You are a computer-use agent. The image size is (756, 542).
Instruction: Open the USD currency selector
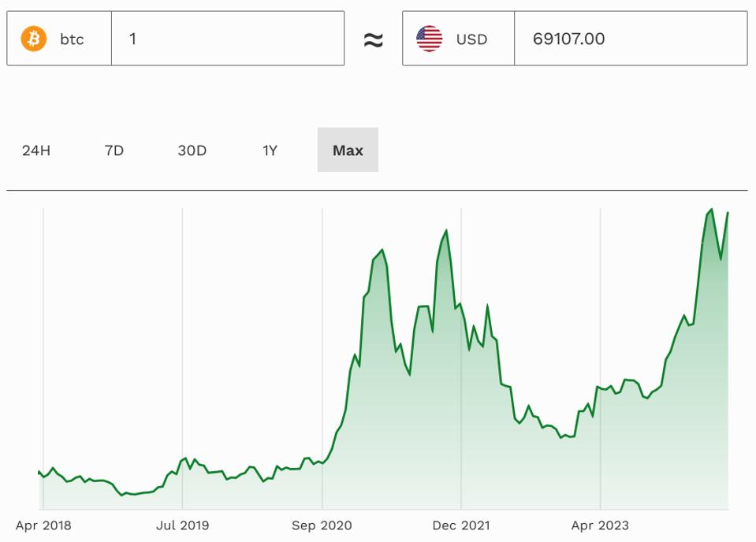(x=459, y=39)
